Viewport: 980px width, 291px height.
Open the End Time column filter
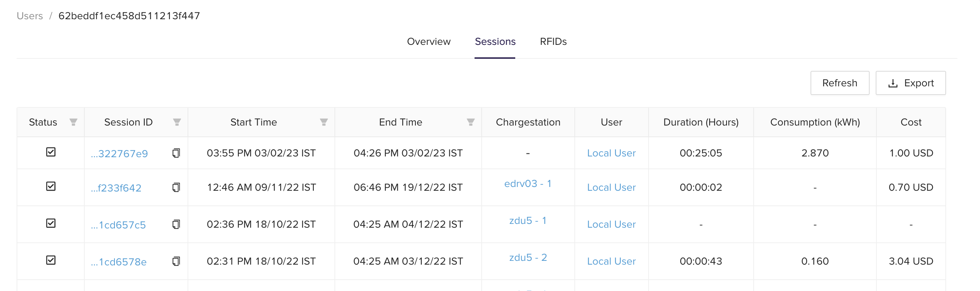click(x=470, y=122)
